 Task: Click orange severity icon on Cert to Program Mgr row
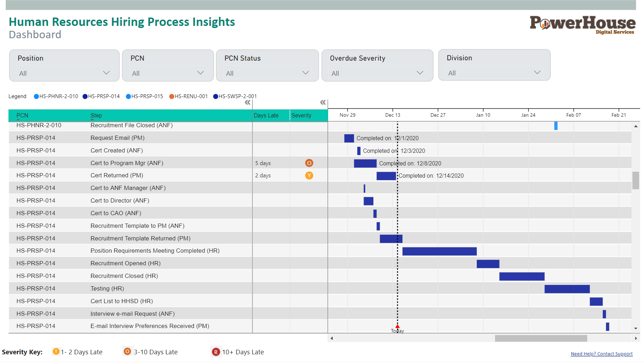(309, 163)
